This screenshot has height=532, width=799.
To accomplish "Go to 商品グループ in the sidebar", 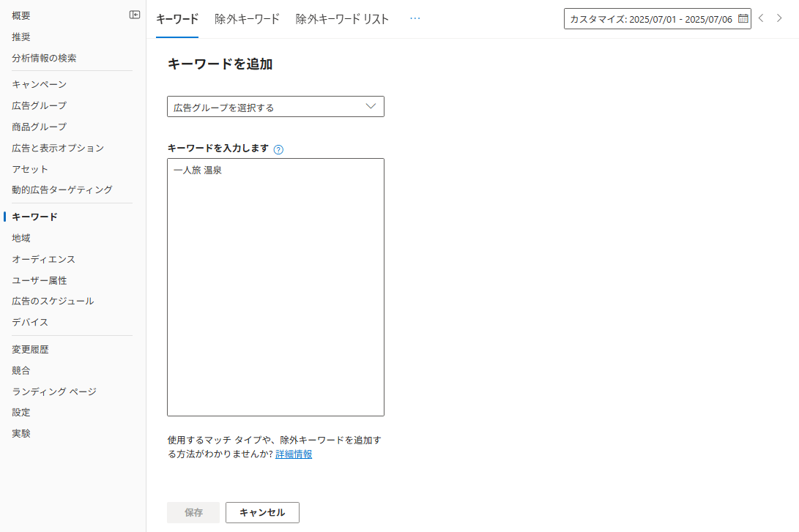I will [40, 127].
